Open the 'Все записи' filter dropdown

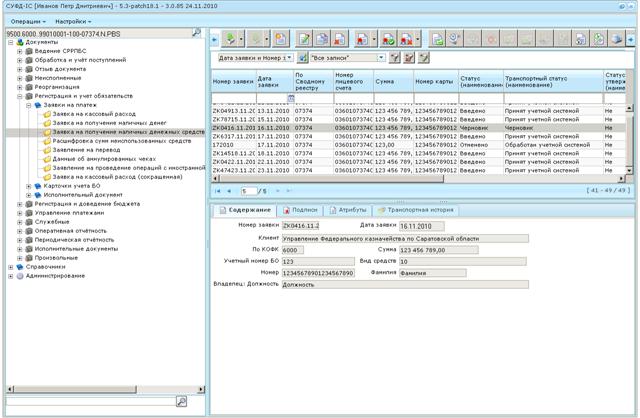381,58
